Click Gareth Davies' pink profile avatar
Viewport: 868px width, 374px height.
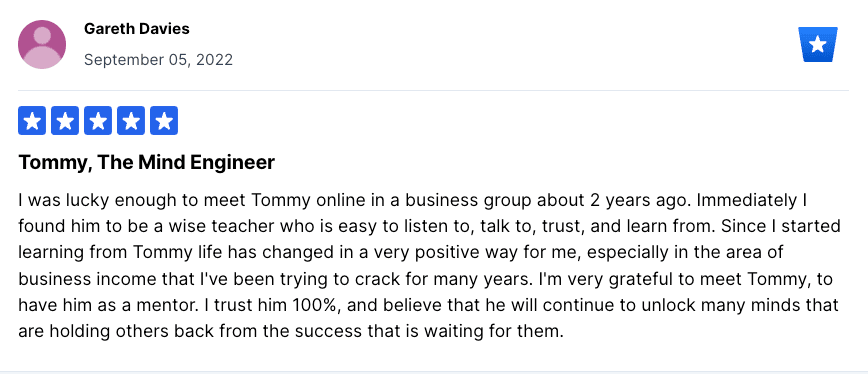click(x=42, y=44)
